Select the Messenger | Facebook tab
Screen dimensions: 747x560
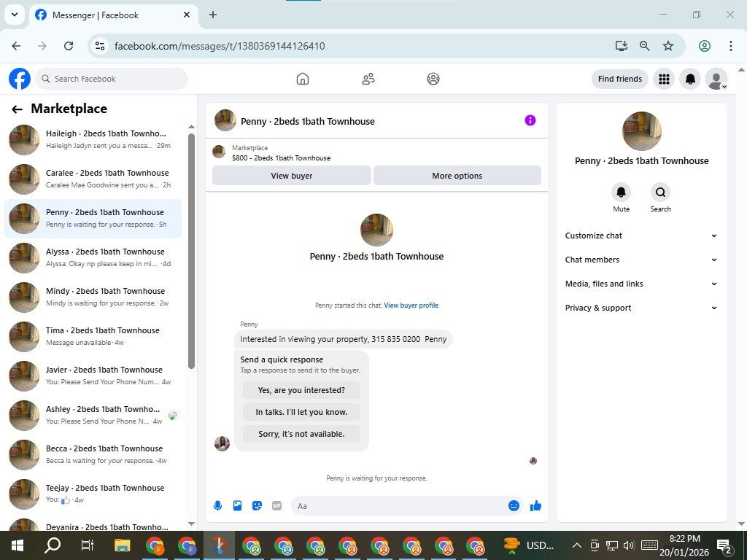pos(113,15)
